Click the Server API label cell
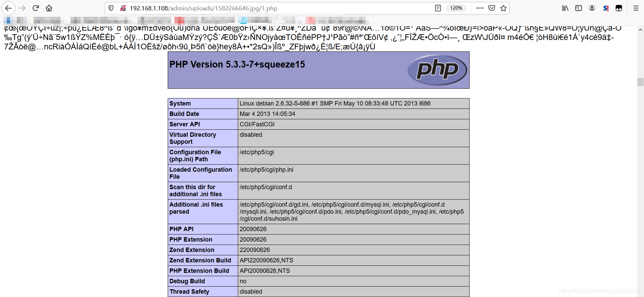 [x=203, y=124]
